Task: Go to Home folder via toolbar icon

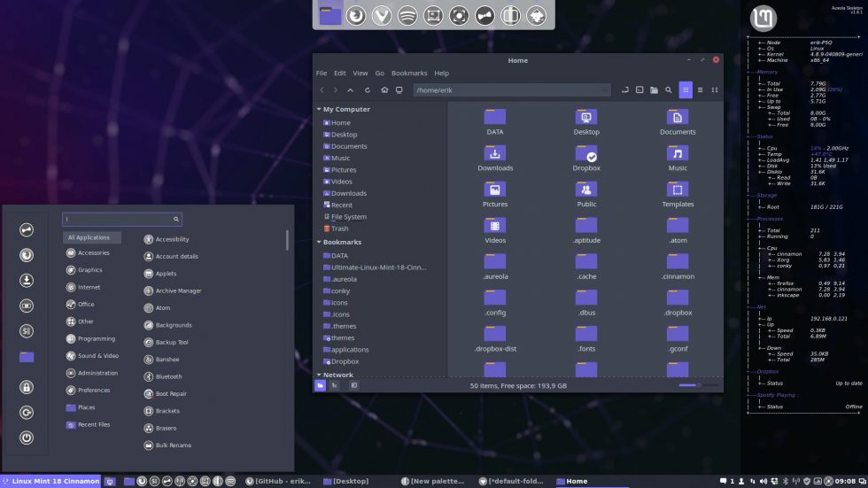Action: [384, 89]
